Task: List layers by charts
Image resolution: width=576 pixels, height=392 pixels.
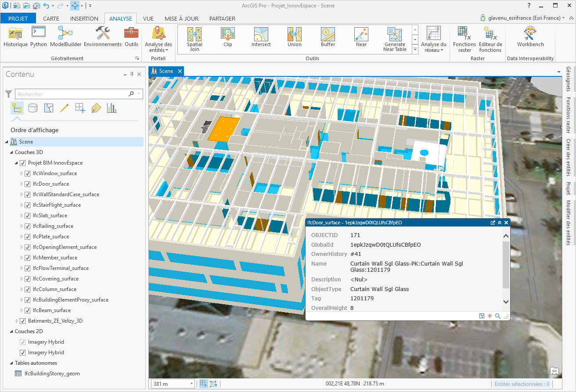Action: 112,108
